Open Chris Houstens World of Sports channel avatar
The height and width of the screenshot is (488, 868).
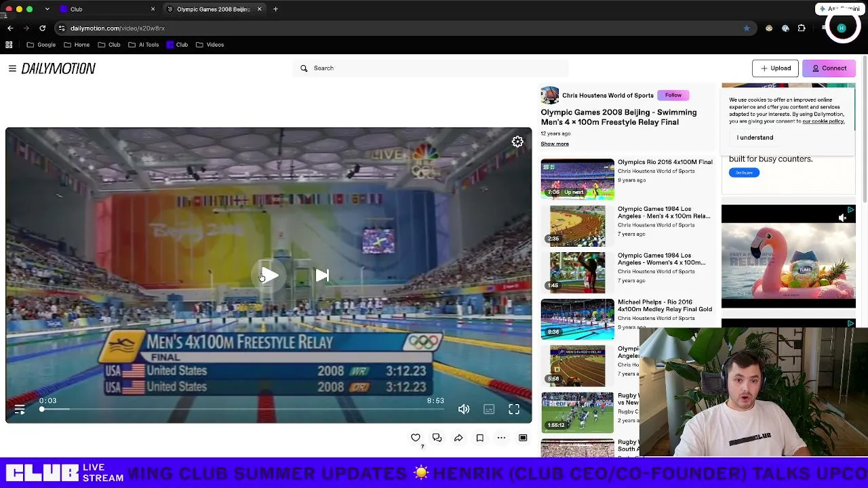coord(549,96)
